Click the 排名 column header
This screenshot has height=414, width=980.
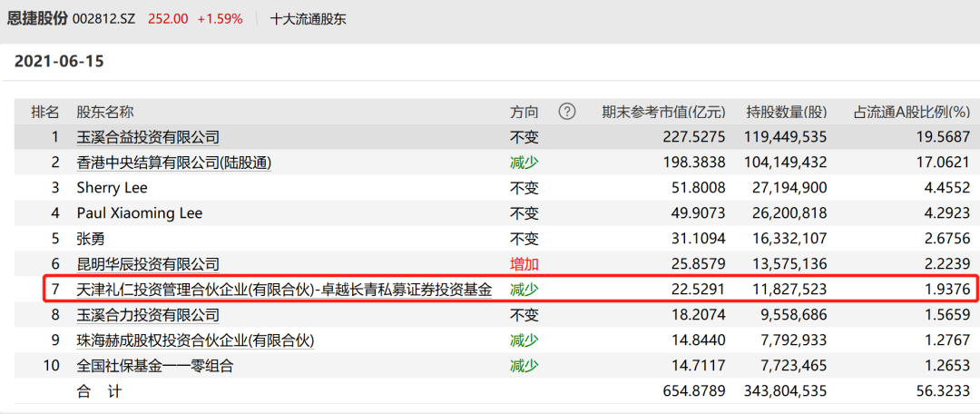45,112
